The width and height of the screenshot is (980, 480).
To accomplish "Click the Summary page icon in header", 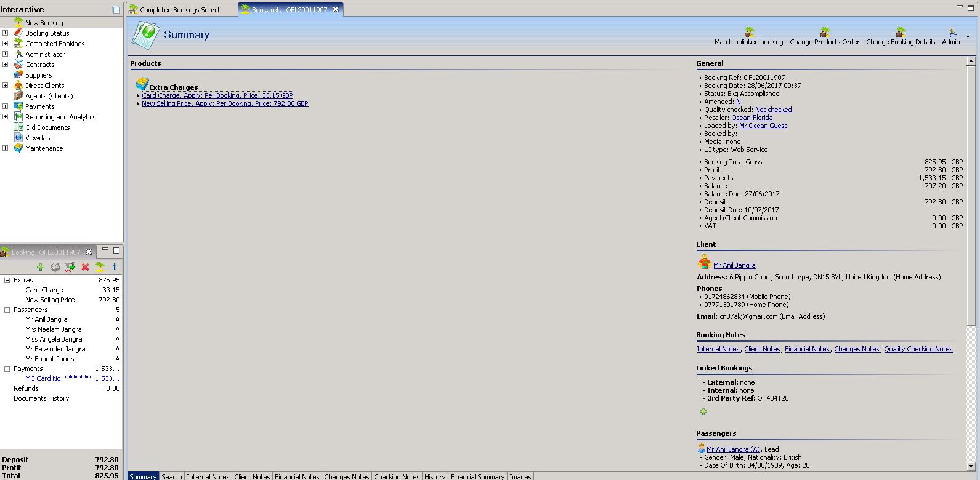I will click(x=145, y=36).
